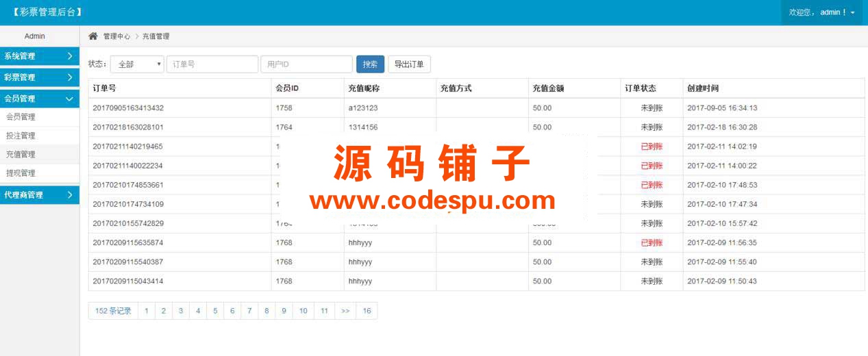This screenshot has height=356, width=868.
Task: Collapse the 会员管理 sidebar section
Action: pyautogui.click(x=40, y=99)
